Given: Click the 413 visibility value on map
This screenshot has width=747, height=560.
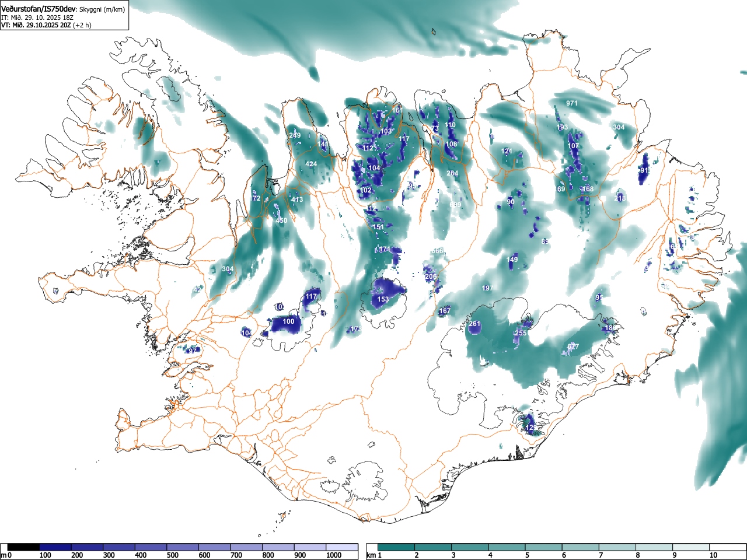Looking at the screenshot, I should [297, 199].
